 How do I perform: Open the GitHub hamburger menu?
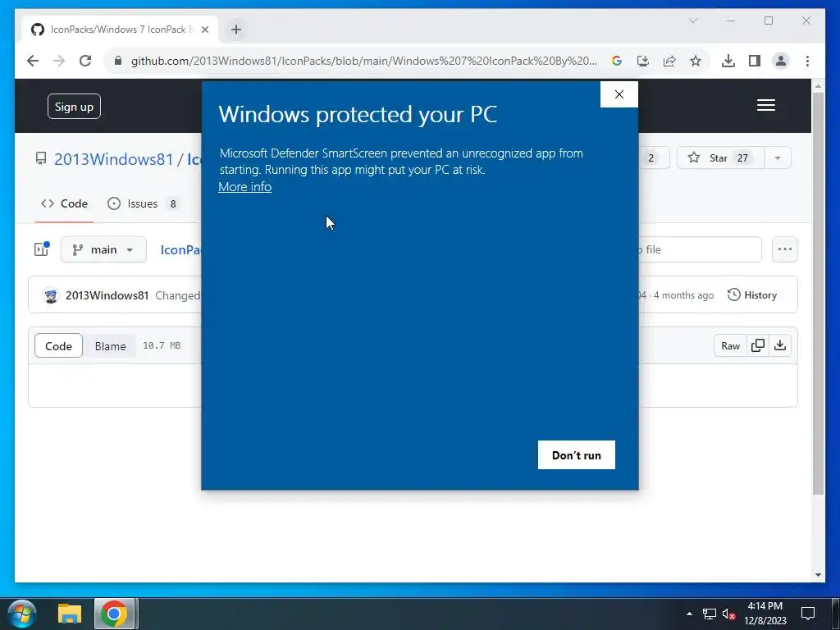point(766,105)
